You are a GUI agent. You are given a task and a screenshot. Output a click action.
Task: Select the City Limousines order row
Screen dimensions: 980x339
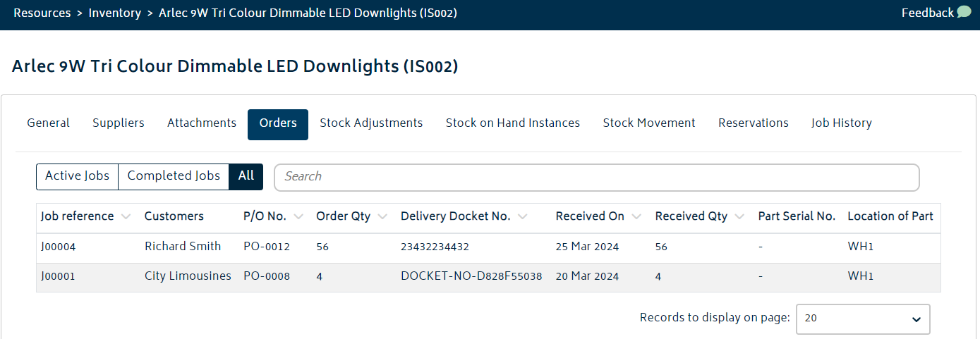[x=488, y=277]
